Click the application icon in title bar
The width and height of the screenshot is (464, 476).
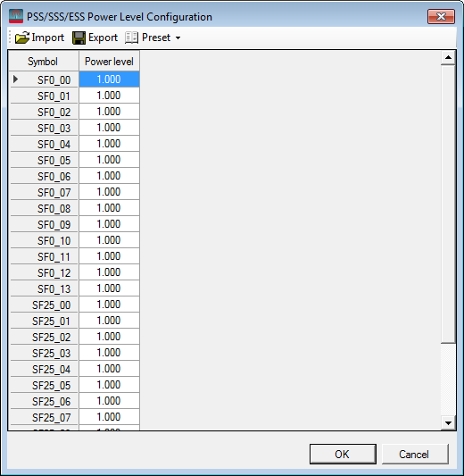[x=16, y=16]
